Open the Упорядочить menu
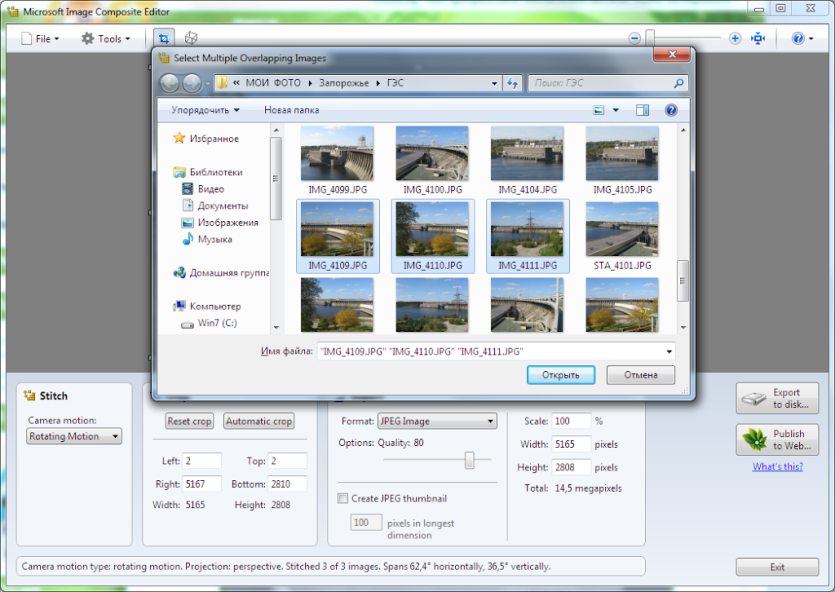Image resolution: width=835 pixels, height=592 pixels. pos(205,110)
